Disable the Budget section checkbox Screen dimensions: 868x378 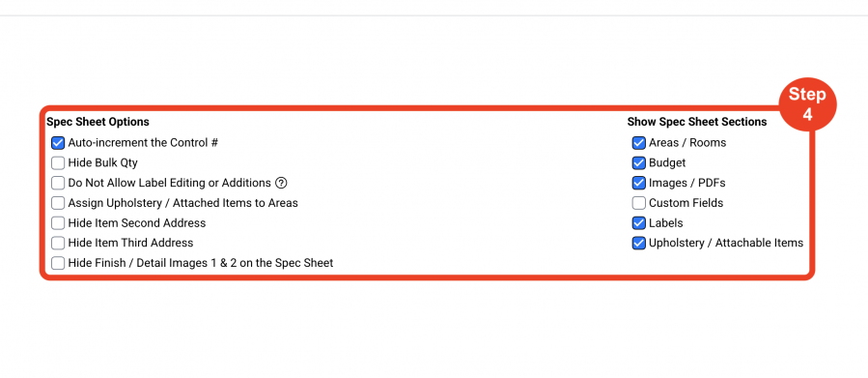click(x=639, y=163)
